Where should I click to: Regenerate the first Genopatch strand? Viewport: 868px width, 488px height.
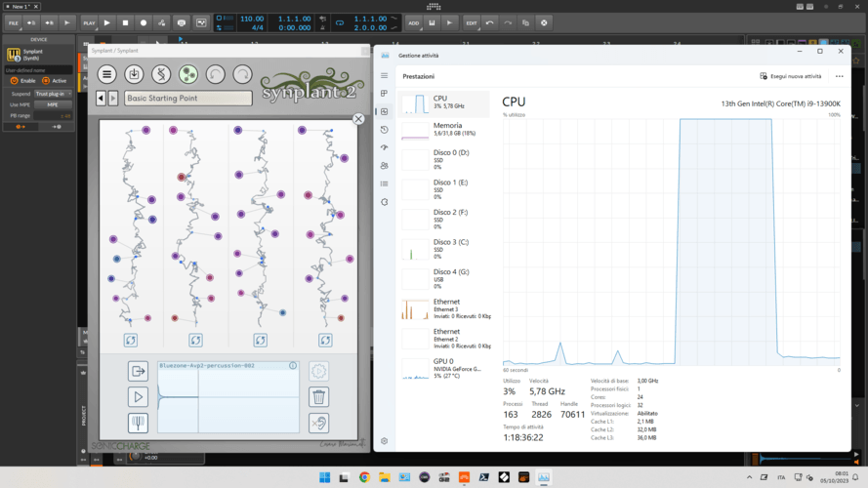coord(131,341)
